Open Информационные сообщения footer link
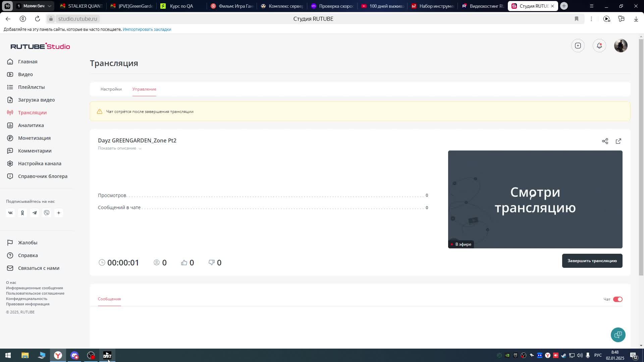The height and width of the screenshot is (362, 644). [x=34, y=288]
